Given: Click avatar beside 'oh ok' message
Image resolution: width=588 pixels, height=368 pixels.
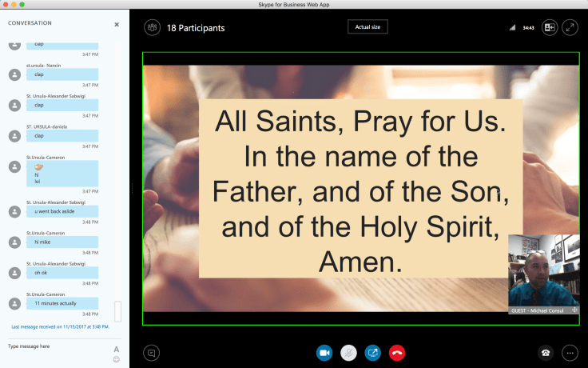Looking at the screenshot, I should tap(14, 273).
